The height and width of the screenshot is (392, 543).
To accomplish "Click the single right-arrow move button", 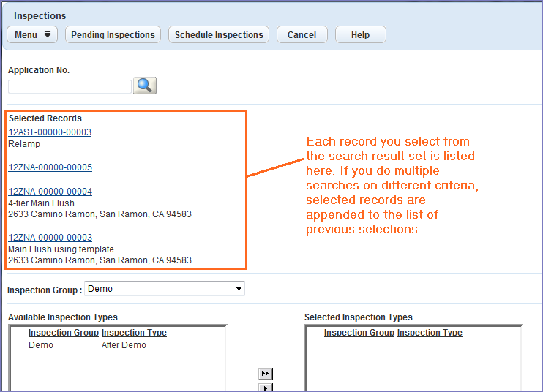I will 266,388.
